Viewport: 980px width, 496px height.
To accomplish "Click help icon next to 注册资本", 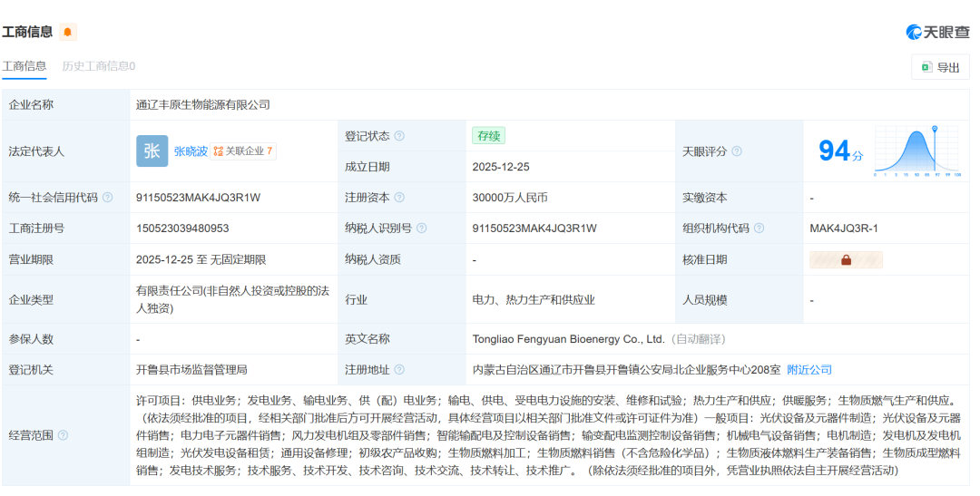I will click(x=399, y=198).
